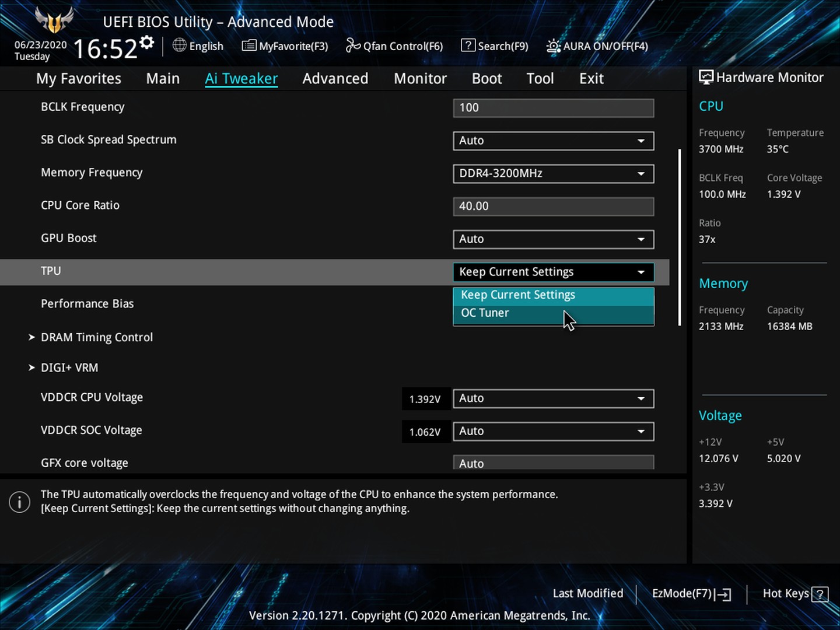Click the MyFavorite(F3) button label
Screen dimensions: 840x630
[293, 46]
